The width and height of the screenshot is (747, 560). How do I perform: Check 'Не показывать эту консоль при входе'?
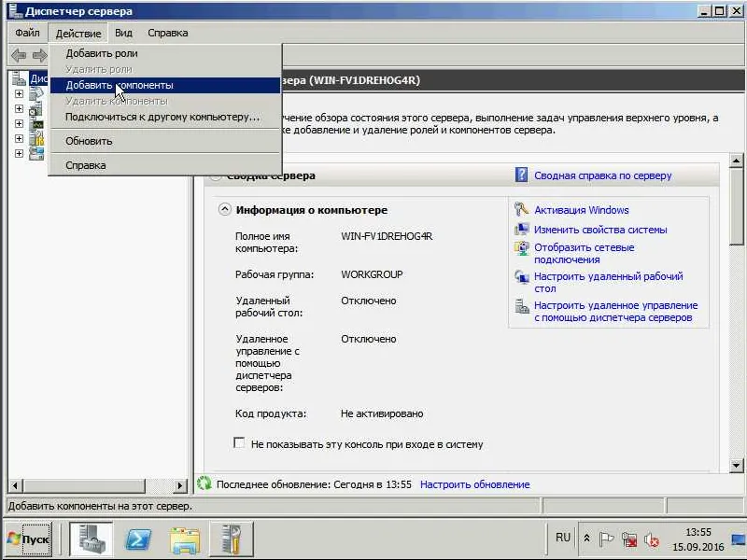coord(239,443)
